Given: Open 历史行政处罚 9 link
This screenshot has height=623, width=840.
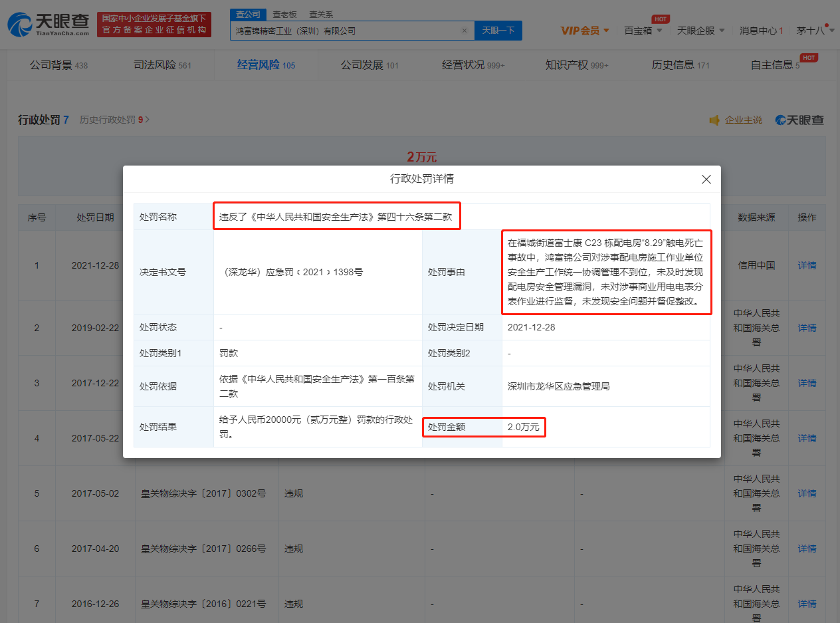Looking at the screenshot, I should pos(114,120).
